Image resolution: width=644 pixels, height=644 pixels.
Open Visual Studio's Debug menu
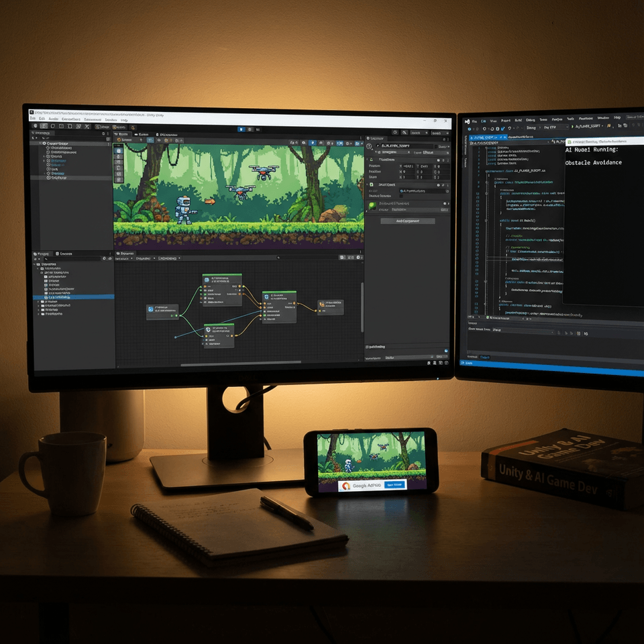[530, 120]
